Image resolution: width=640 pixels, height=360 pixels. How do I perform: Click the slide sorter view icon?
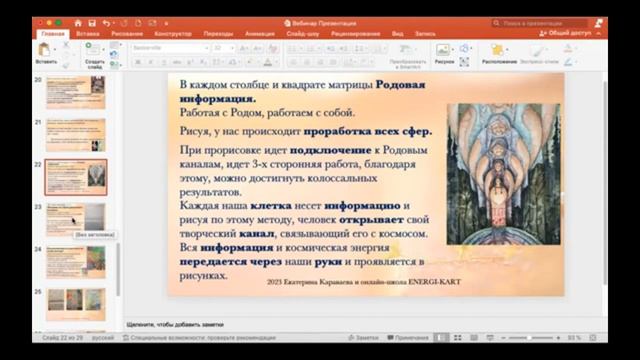458,338
